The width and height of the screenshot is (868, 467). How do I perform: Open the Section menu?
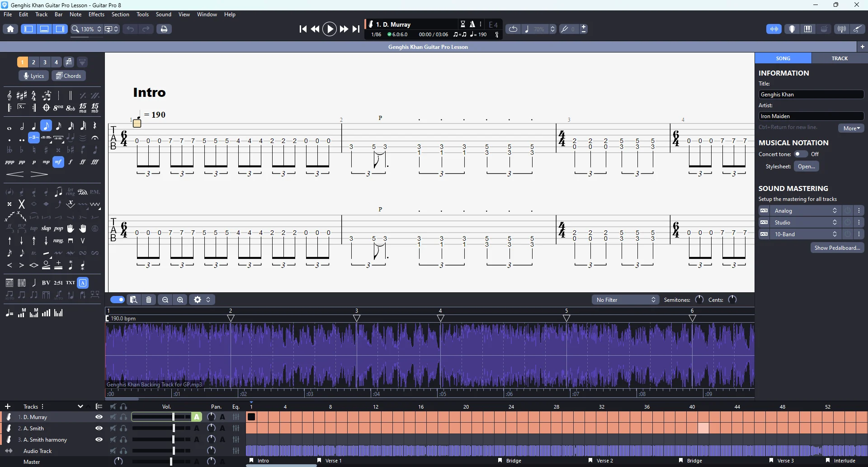120,14
